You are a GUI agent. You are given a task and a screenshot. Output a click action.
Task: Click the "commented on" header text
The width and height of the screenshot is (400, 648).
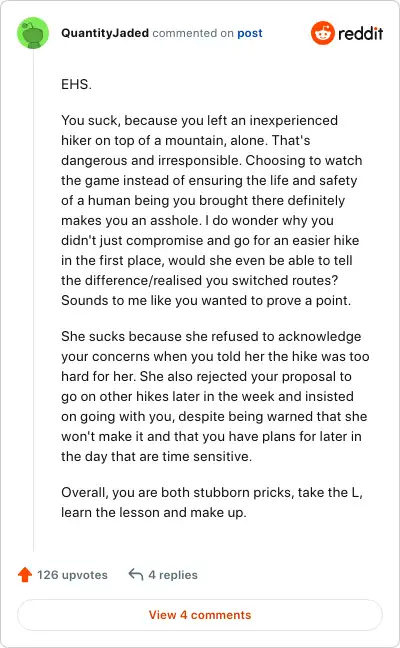tap(193, 33)
